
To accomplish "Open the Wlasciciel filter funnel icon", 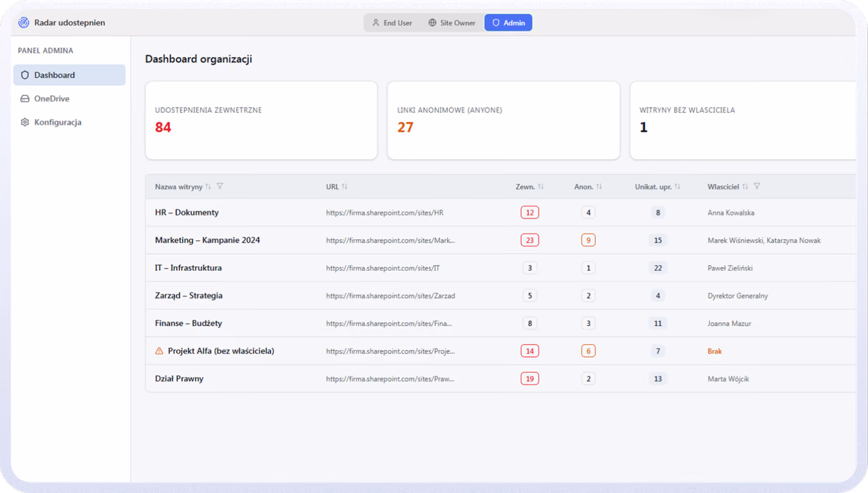I will pos(757,186).
